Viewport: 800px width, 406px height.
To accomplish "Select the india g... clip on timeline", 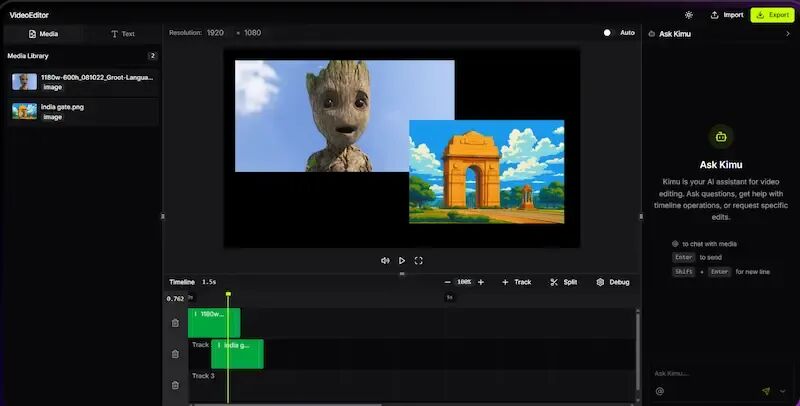I will (x=237, y=354).
